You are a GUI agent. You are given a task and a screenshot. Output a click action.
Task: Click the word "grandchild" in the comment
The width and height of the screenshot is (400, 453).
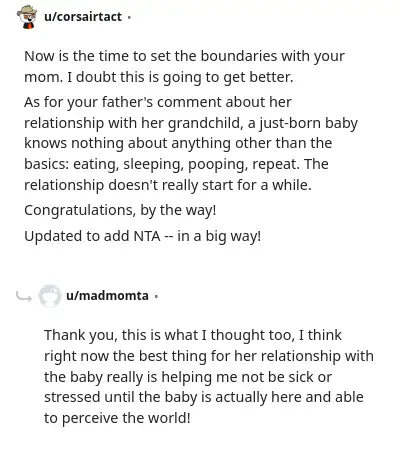(x=205, y=123)
